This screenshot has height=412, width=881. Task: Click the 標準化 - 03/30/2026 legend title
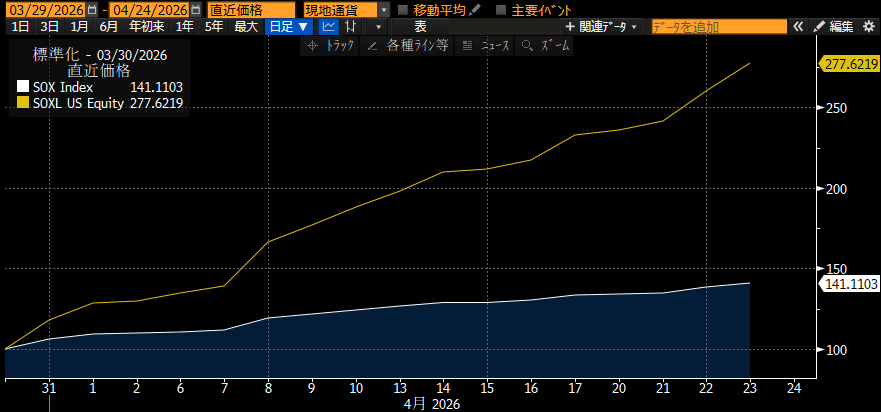[99, 55]
